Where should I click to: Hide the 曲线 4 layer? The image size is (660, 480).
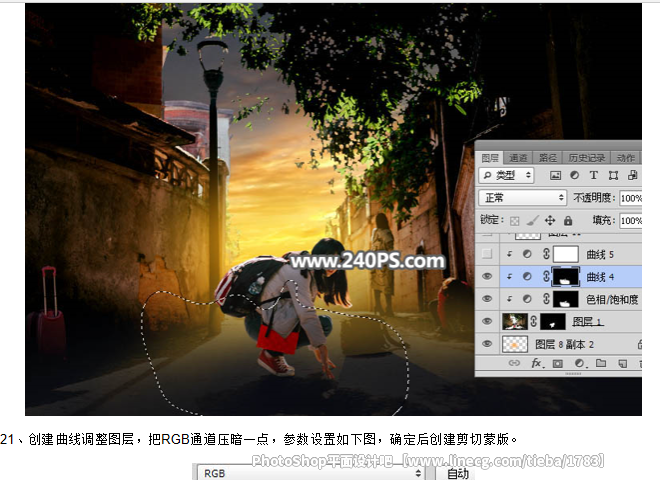pos(487,276)
